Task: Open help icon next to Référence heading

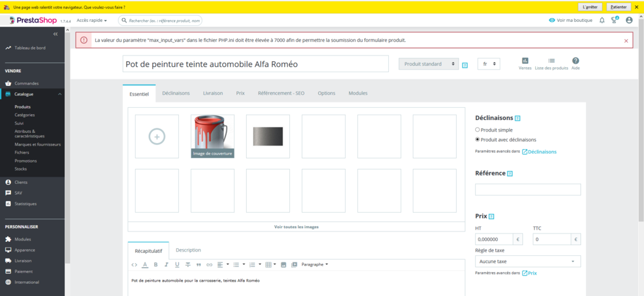Action: pyautogui.click(x=509, y=174)
